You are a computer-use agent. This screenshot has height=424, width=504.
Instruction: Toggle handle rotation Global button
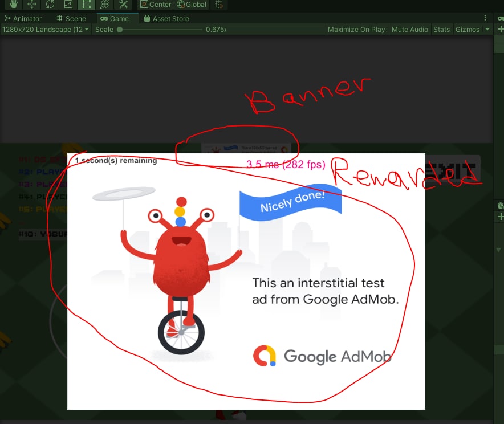click(x=192, y=4)
